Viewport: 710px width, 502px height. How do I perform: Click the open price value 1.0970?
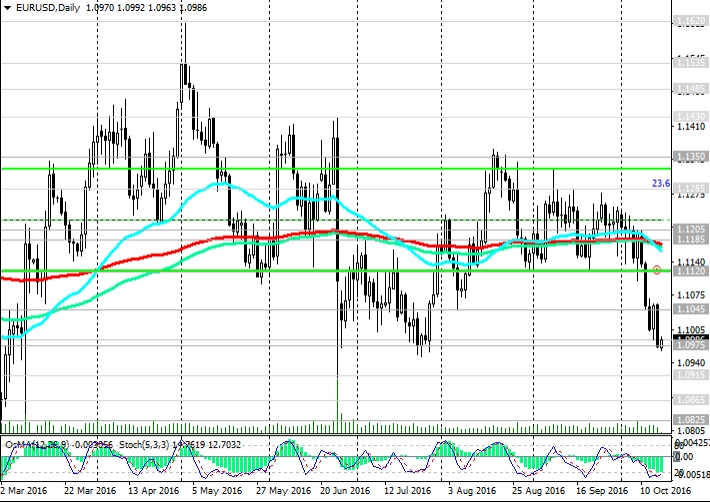(99, 8)
